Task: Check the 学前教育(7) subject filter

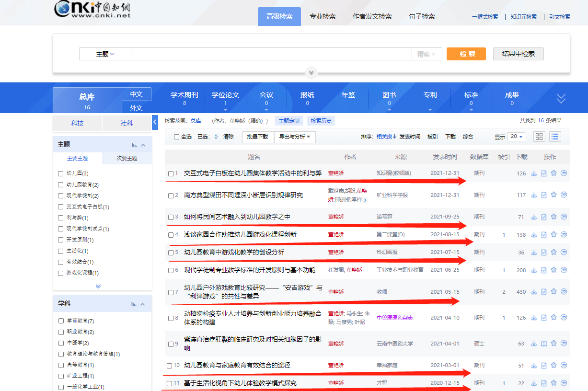Action: (60, 321)
